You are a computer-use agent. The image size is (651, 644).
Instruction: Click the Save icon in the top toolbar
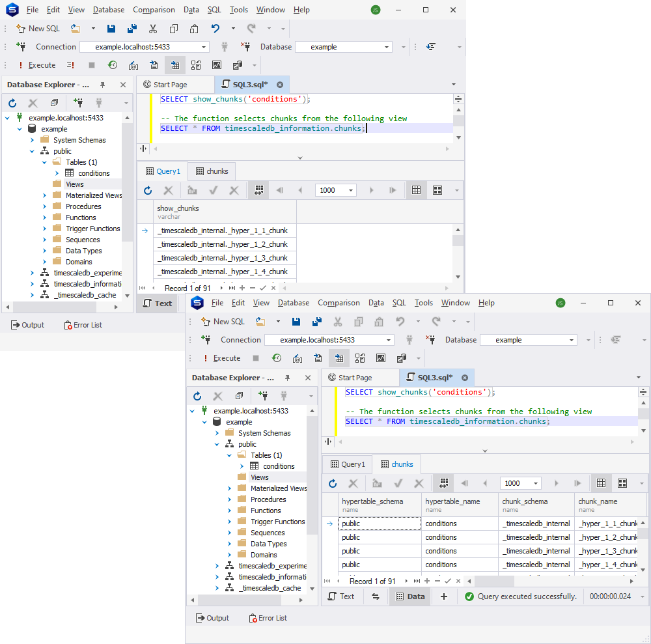[x=111, y=29]
